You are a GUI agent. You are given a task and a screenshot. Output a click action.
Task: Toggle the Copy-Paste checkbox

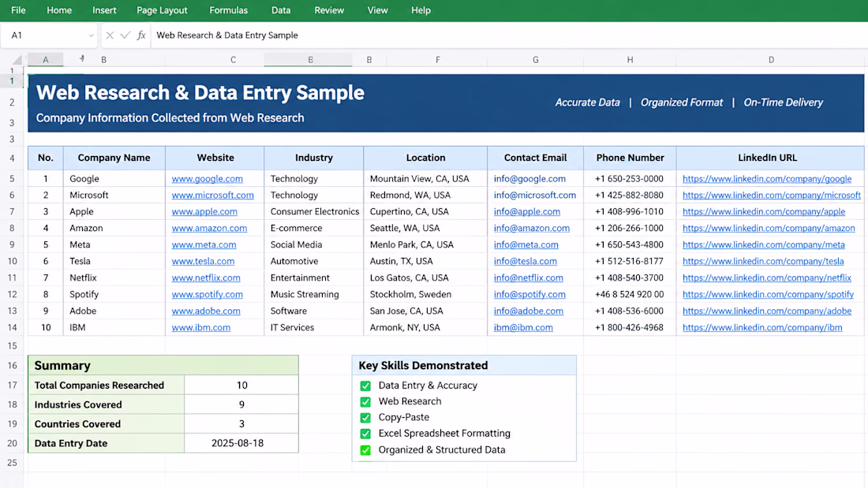[365, 418]
